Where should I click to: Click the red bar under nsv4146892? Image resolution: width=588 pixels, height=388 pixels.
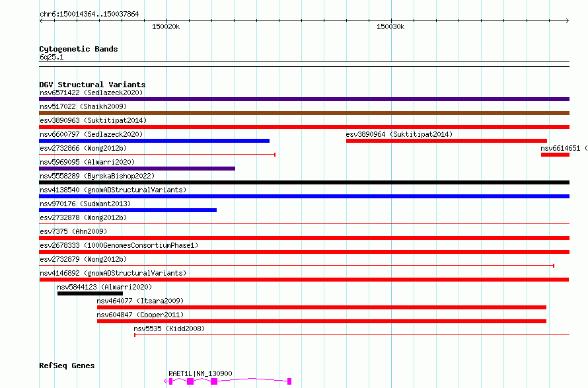point(304,280)
